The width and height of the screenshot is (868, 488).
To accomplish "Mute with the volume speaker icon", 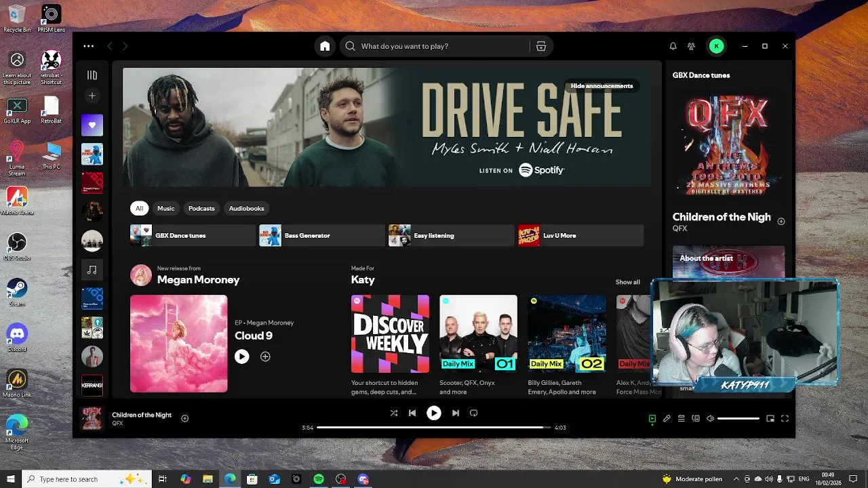I will pyautogui.click(x=710, y=419).
